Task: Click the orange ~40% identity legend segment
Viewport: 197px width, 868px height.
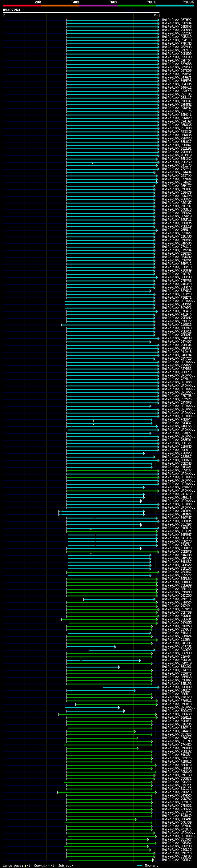Action: pos(60,6)
